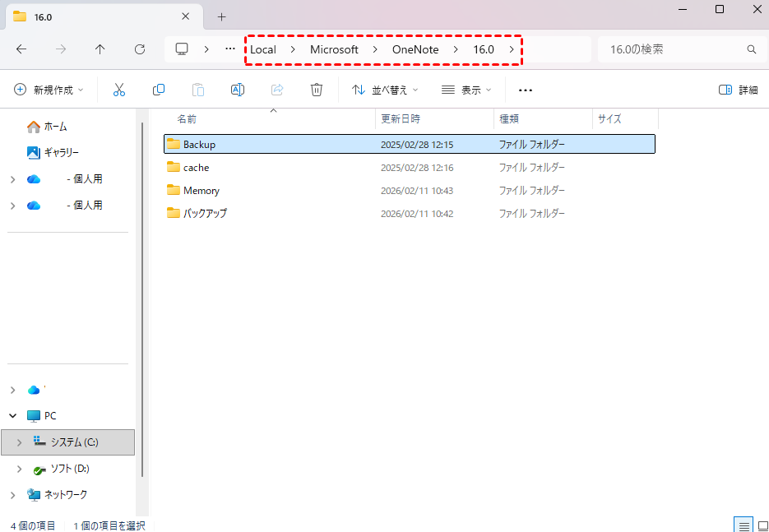
Task: Click the 16.0の検索 search box
Action: click(x=674, y=49)
